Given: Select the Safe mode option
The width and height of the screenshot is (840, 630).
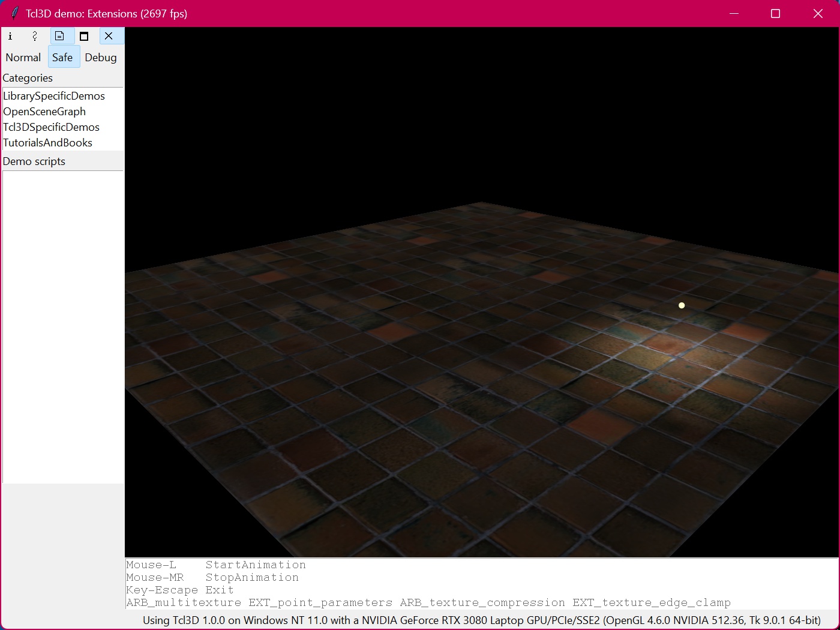Looking at the screenshot, I should point(62,58).
